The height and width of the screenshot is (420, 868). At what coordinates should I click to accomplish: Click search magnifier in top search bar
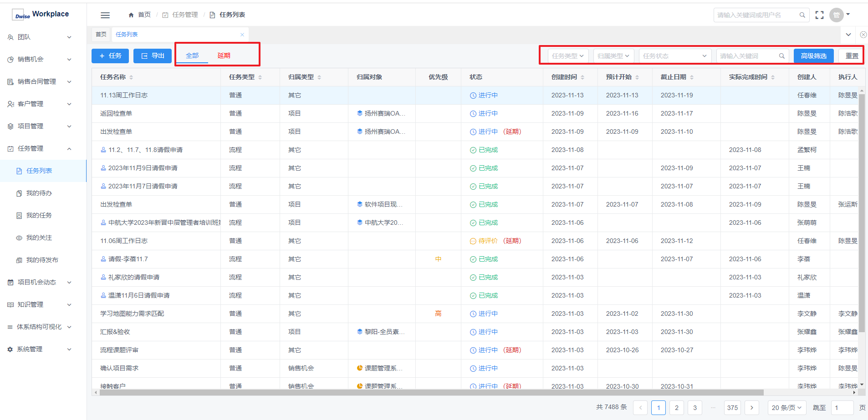[x=802, y=15]
